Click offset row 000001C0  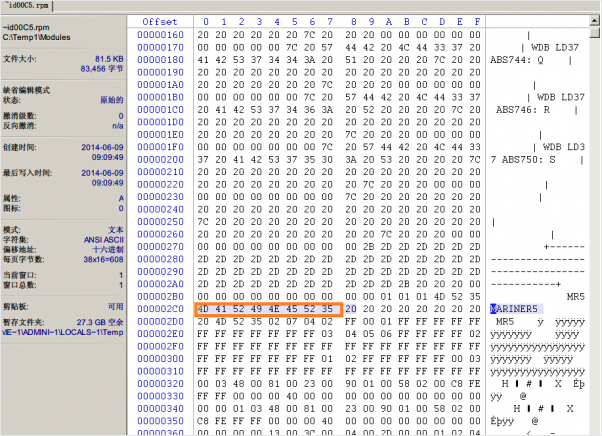tap(160, 110)
